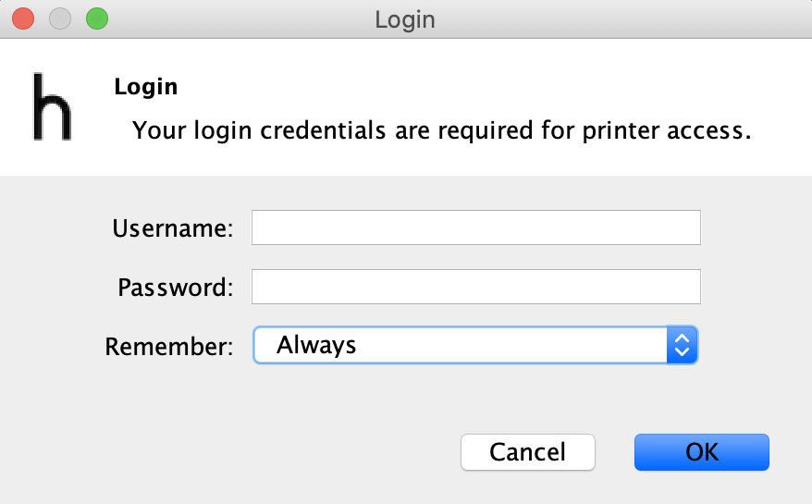Click the 'Username:' label

(173, 227)
